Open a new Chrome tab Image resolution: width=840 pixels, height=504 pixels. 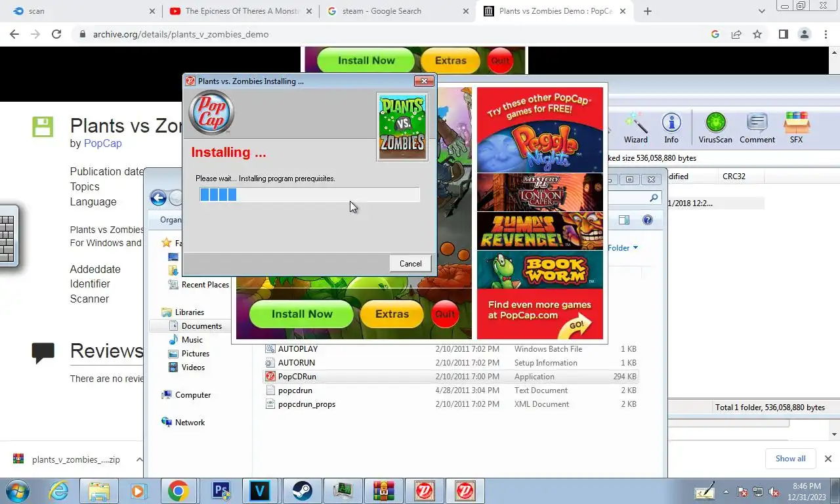coord(648,11)
